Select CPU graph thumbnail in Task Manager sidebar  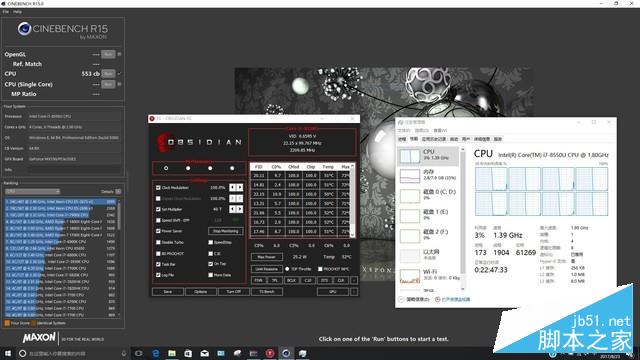click(409, 156)
